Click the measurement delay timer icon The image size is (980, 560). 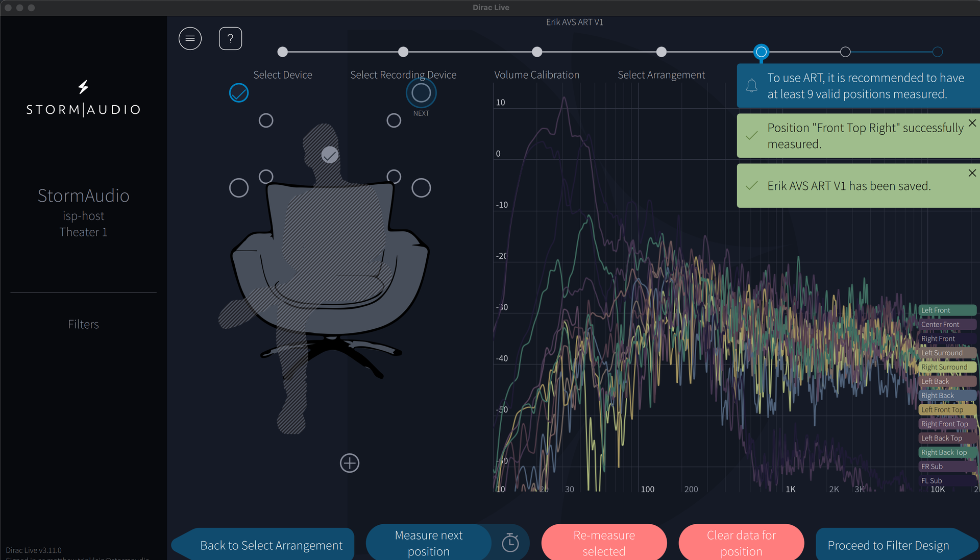point(510,543)
